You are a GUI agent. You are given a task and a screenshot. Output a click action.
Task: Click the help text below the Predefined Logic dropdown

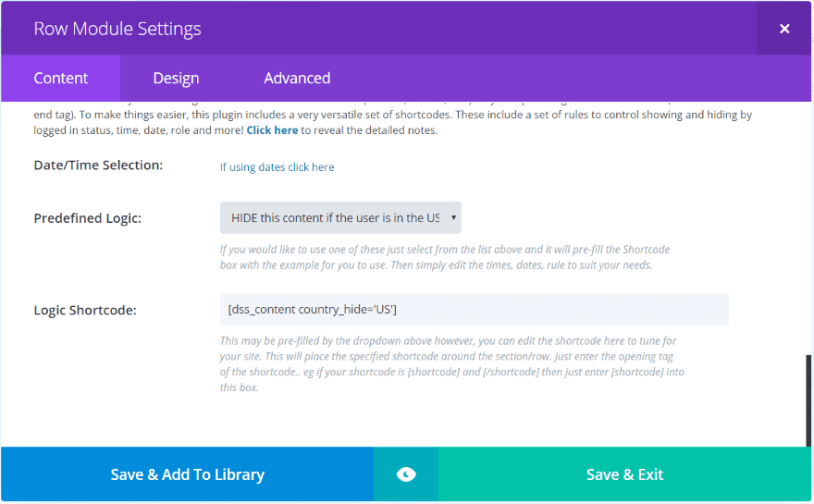point(444,257)
